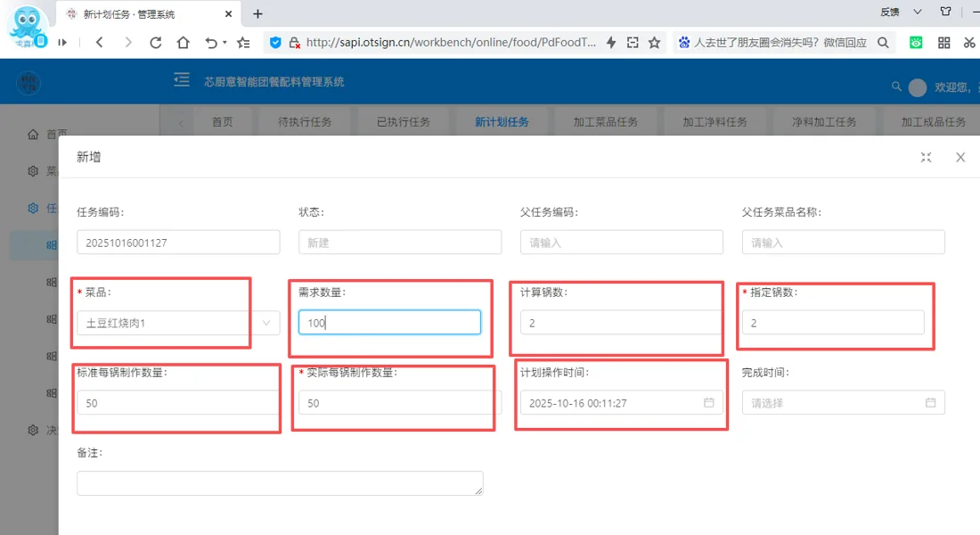Reload the page with refresh icon
980x535 pixels.
click(x=156, y=43)
